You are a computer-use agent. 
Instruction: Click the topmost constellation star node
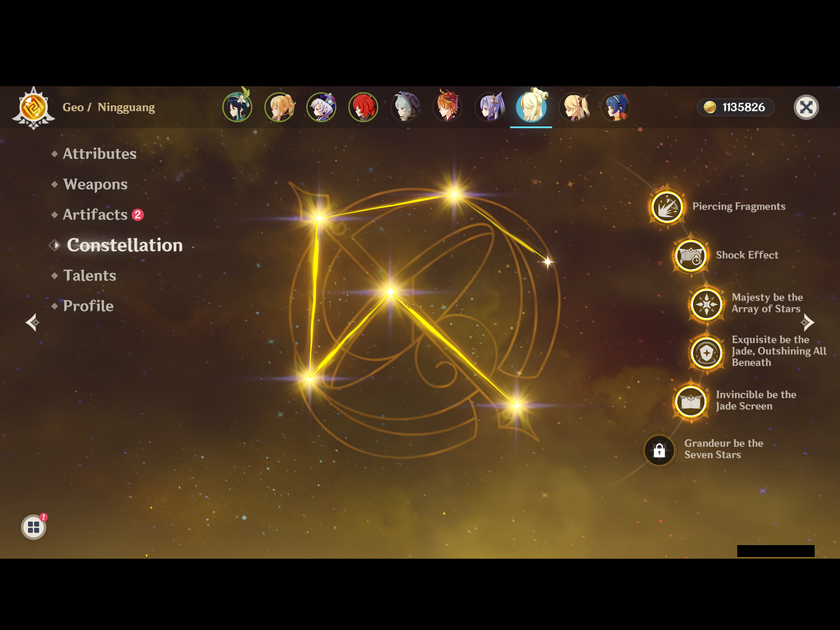(454, 195)
